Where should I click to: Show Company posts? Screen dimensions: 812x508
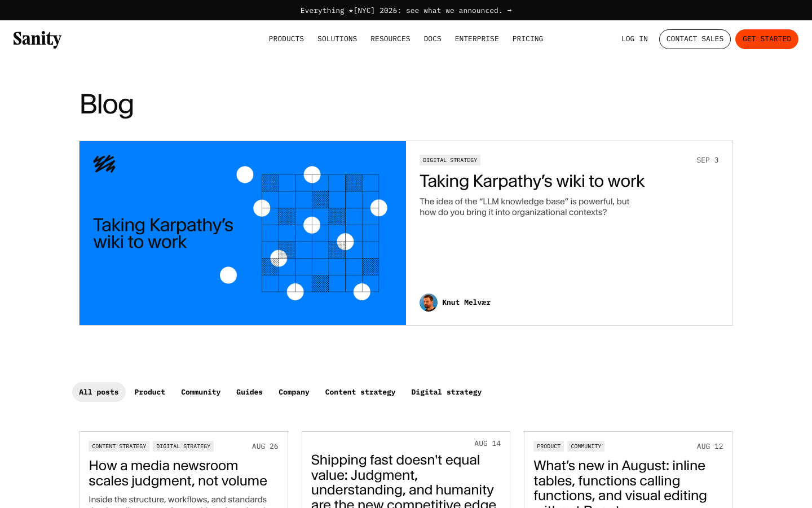point(294,392)
